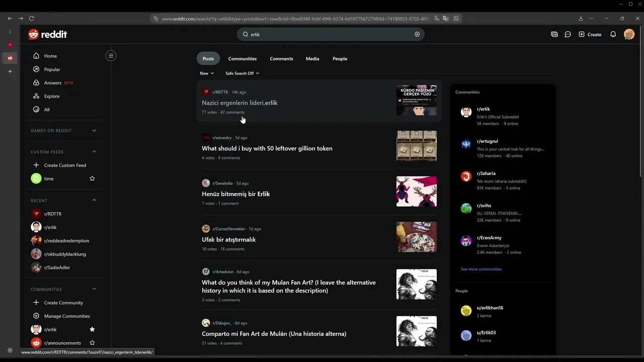The height and width of the screenshot is (362, 644).
Task: Favorite r/announcements with its star
Action: 92,343
